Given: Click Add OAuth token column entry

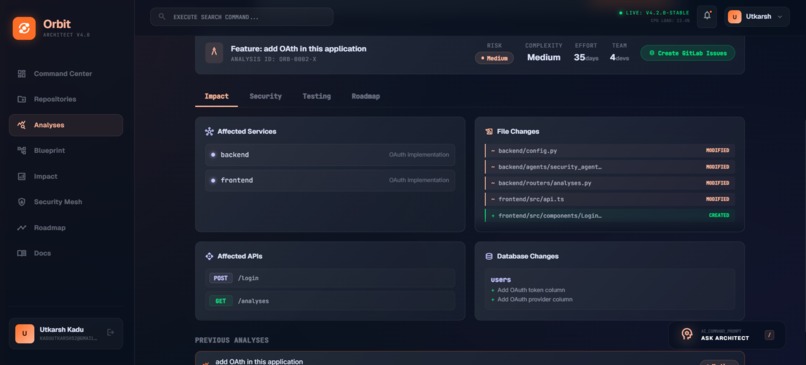Looking at the screenshot, I should pyautogui.click(x=531, y=290).
